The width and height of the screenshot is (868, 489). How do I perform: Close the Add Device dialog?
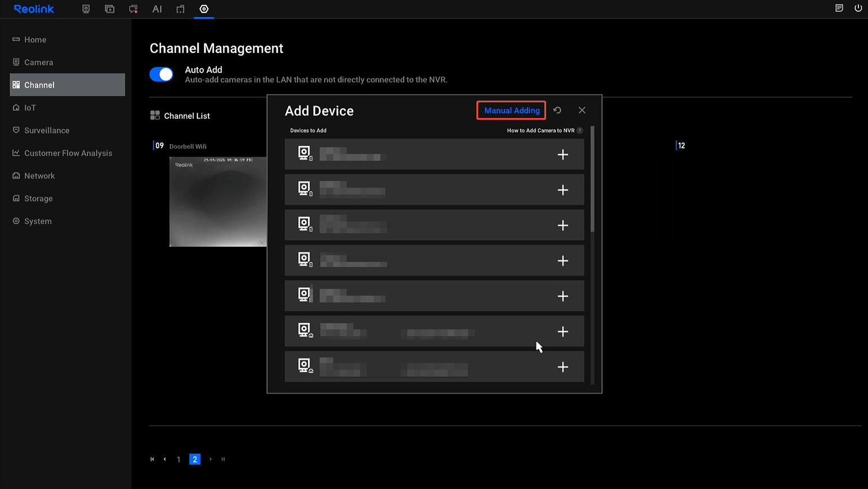582,110
